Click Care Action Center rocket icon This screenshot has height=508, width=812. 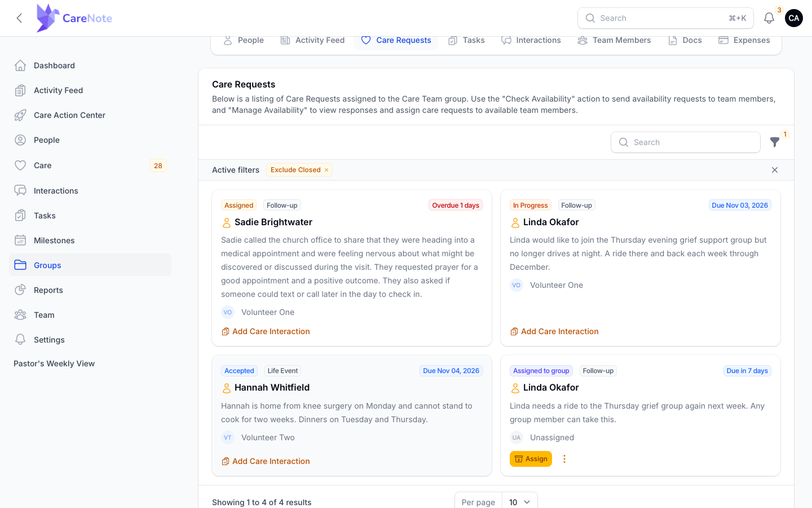tap(20, 115)
